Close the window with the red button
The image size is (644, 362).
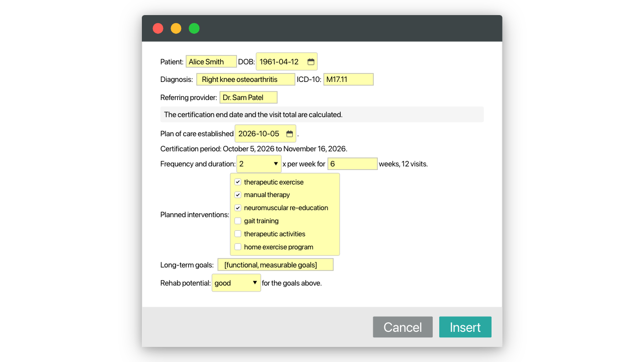tap(158, 28)
